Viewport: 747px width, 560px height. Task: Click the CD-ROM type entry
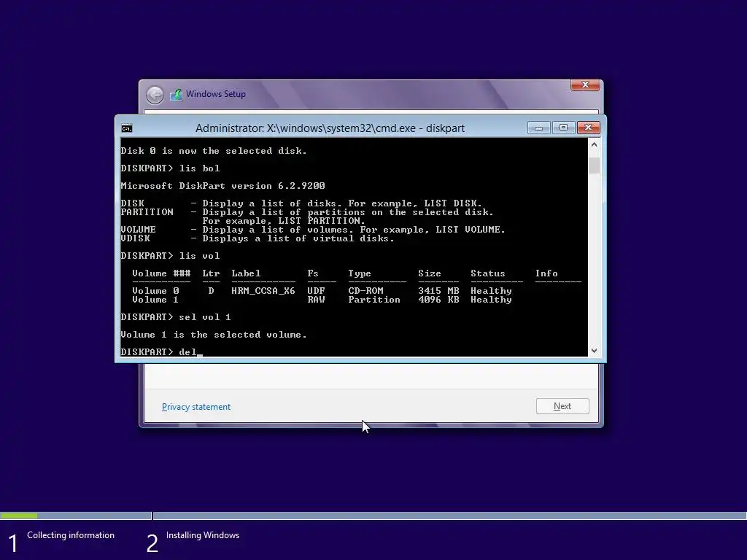pyautogui.click(x=365, y=291)
